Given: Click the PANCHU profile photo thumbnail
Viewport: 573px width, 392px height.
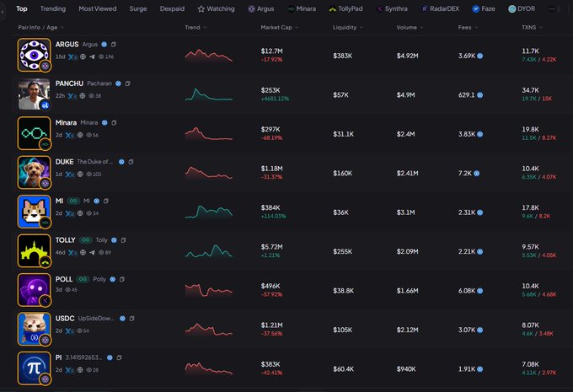Looking at the screenshot, I should (34, 94).
